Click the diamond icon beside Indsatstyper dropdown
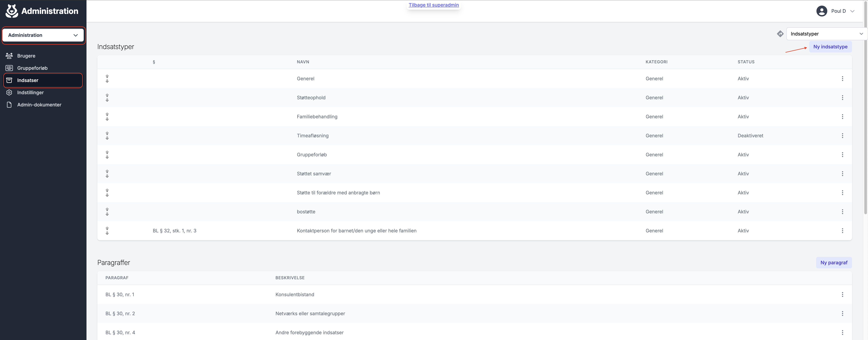This screenshot has height=340, width=868. pos(780,34)
